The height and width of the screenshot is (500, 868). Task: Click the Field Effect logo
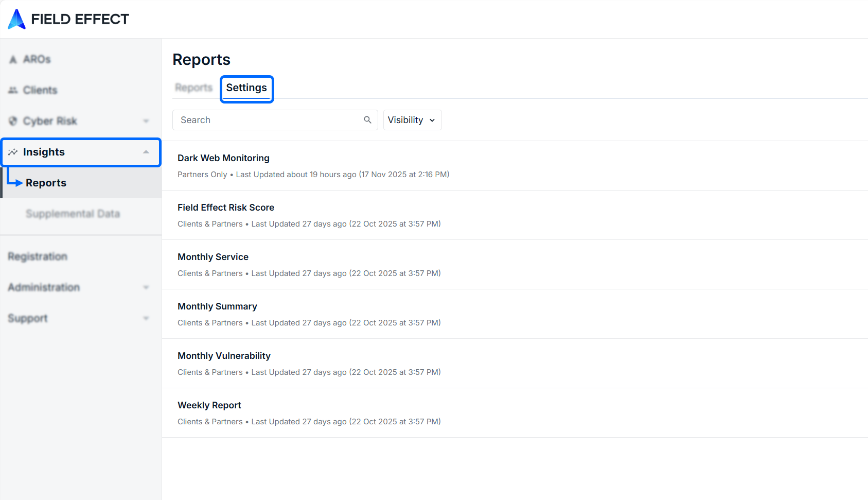point(68,19)
